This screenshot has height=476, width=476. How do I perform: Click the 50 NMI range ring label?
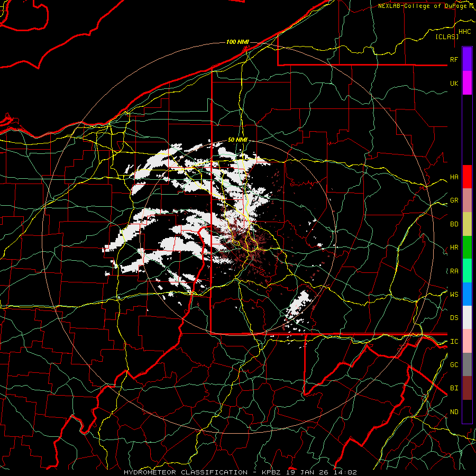(x=237, y=140)
